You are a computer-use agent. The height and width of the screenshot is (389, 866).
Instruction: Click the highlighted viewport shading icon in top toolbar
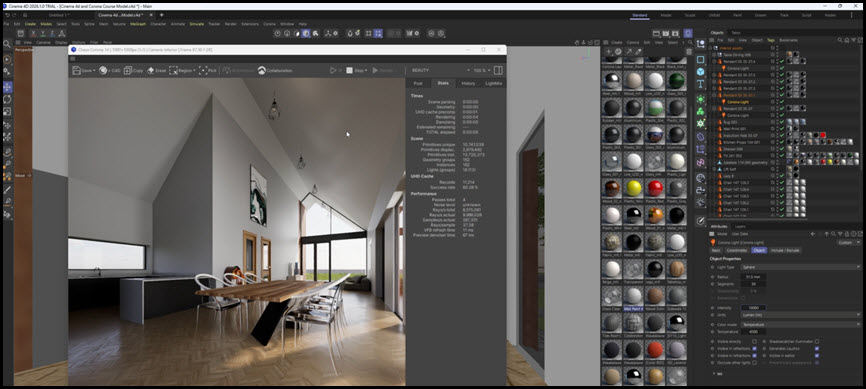click(306, 33)
